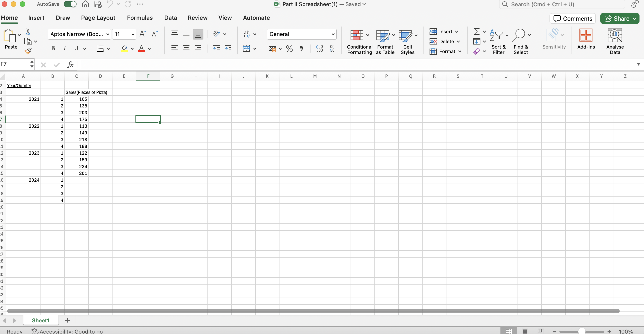Switch to the Formulas tab

pyautogui.click(x=140, y=18)
